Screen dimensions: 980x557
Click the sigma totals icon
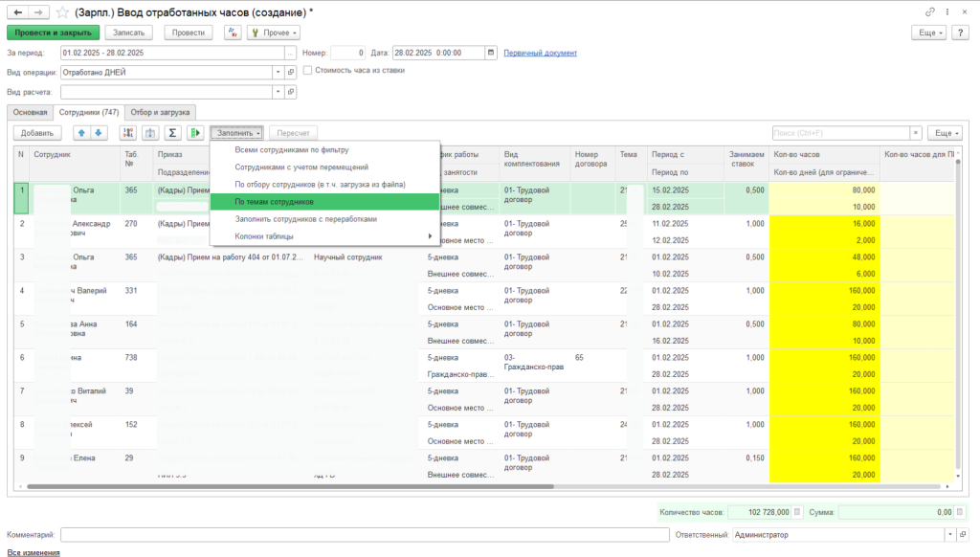[173, 133]
